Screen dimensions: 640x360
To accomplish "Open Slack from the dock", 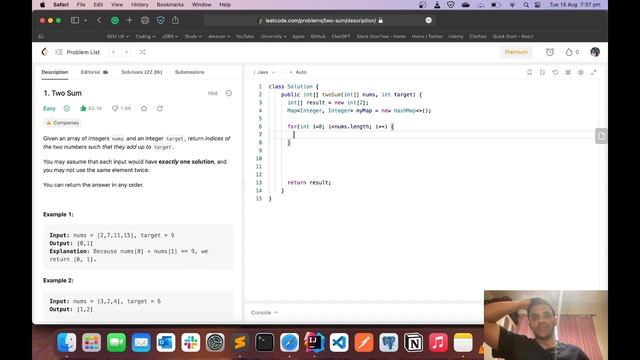I will click(190, 342).
